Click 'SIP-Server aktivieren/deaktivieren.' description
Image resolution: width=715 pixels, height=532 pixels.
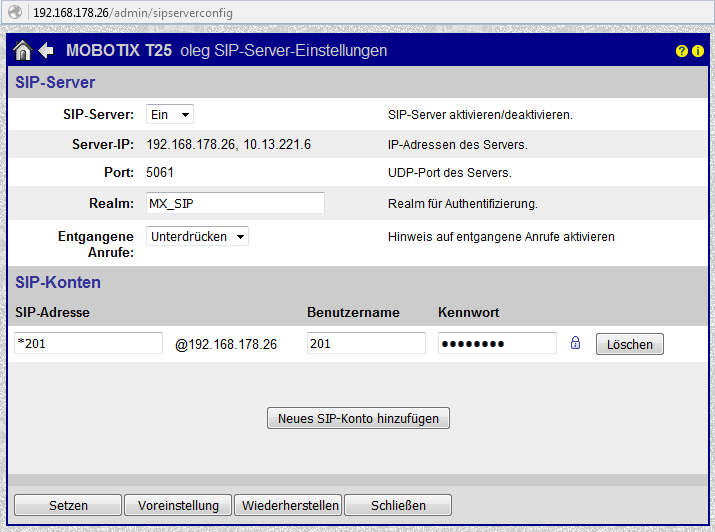coord(480,114)
